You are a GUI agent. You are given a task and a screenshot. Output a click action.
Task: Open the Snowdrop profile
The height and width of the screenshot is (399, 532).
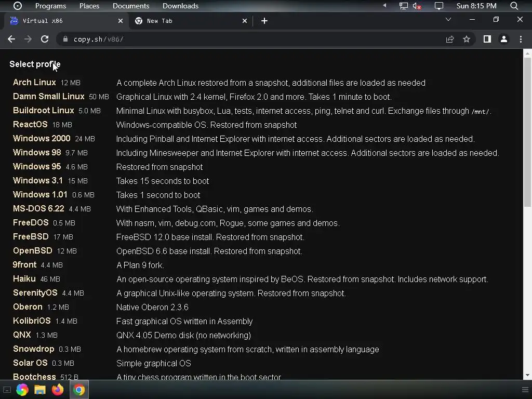pos(33,349)
